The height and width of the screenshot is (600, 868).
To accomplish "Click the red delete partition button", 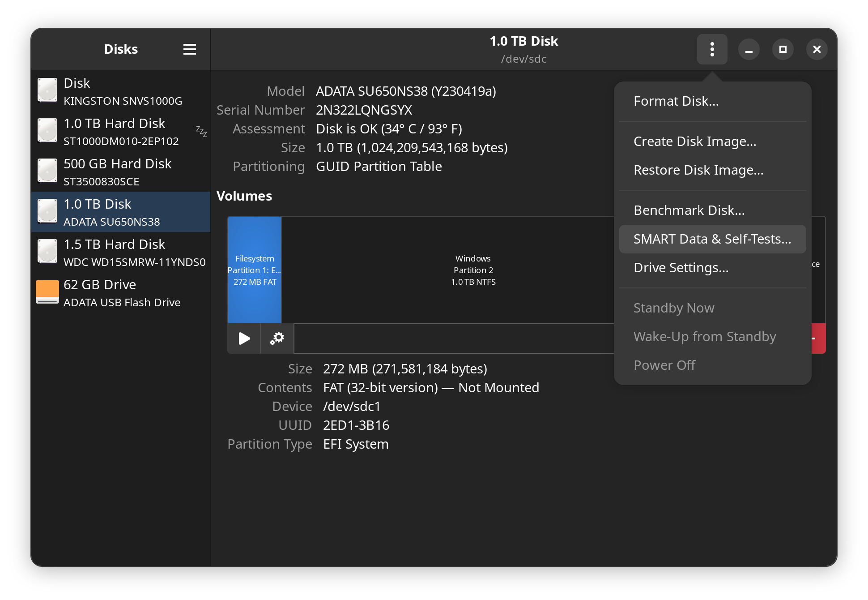I will point(818,339).
